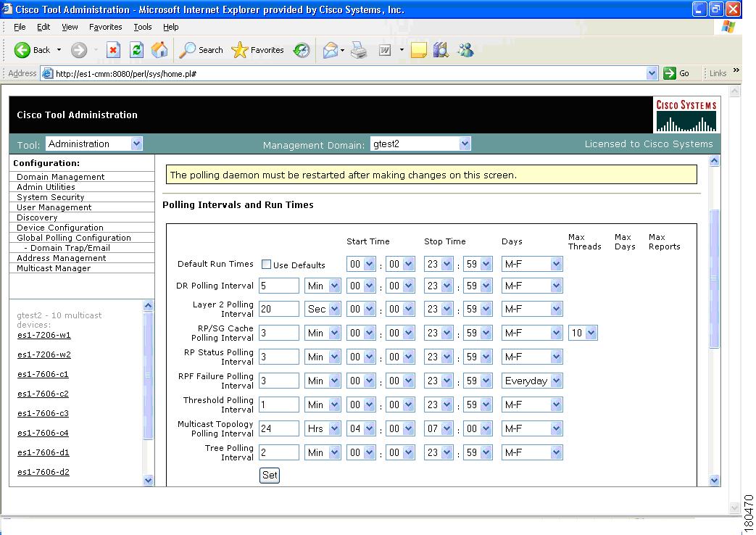Open the Edit menu
756x535 pixels.
43,27
